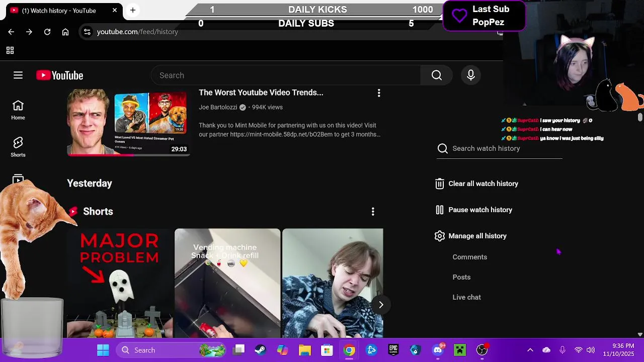
Task: Open Minecraft from the taskbar
Action: (x=460, y=350)
